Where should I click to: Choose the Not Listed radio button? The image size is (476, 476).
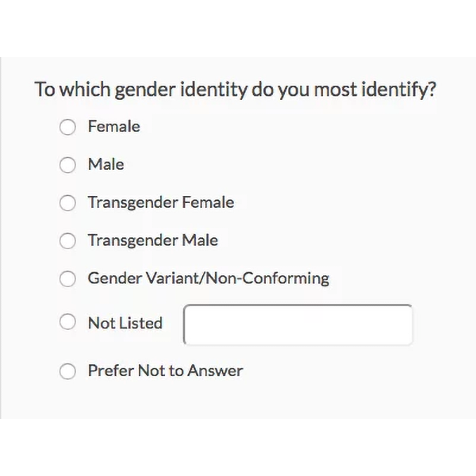(68, 323)
